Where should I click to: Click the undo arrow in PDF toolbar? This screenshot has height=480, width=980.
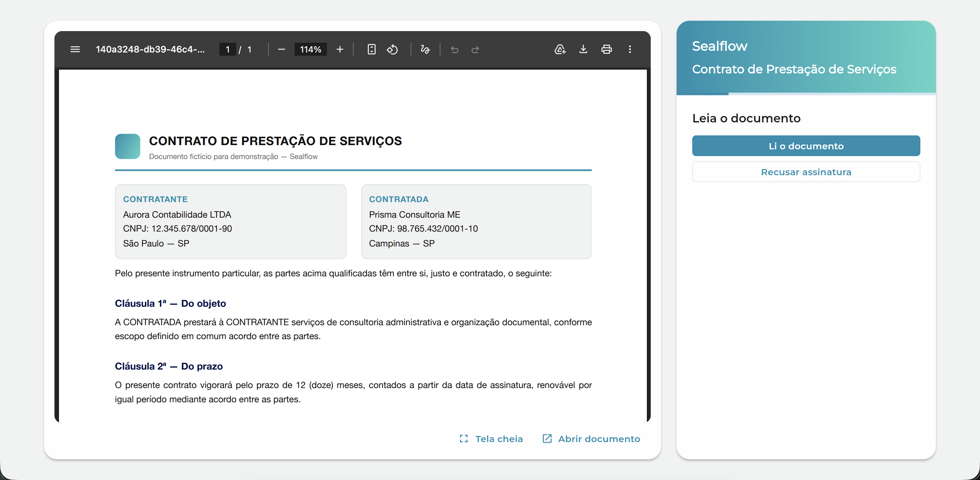pyautogui.click(x=455, y=50)
